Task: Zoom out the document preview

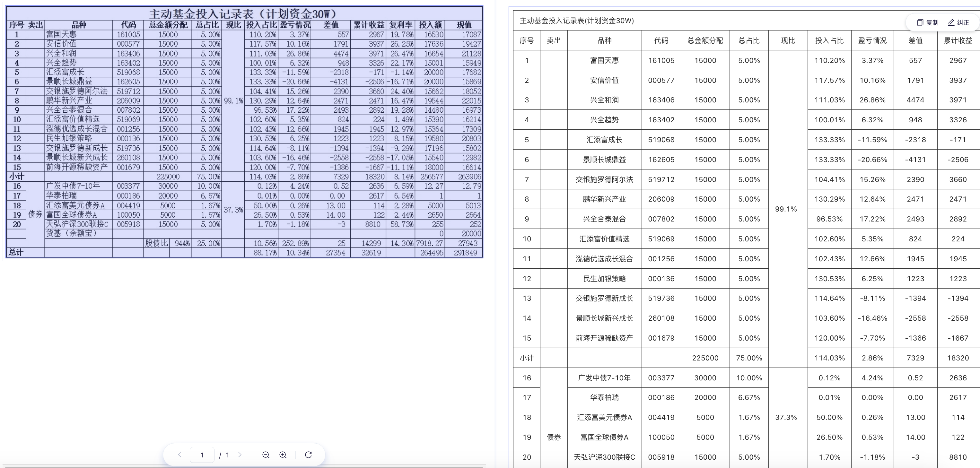Action: pyautogui.click(x=266, y=455)
